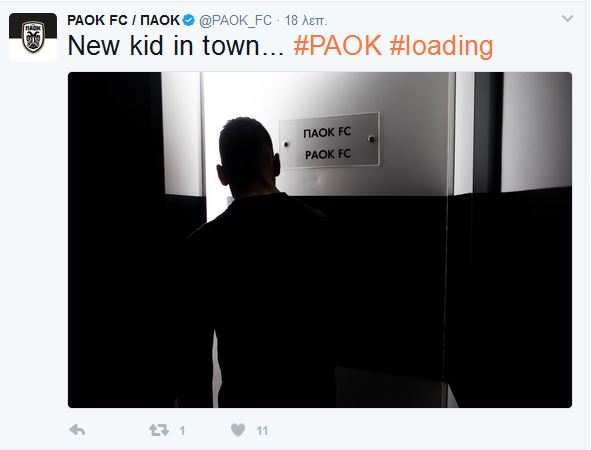Like the tweet with the heart icon
Screen dimensions: 591x450
[x=238, y=430]
